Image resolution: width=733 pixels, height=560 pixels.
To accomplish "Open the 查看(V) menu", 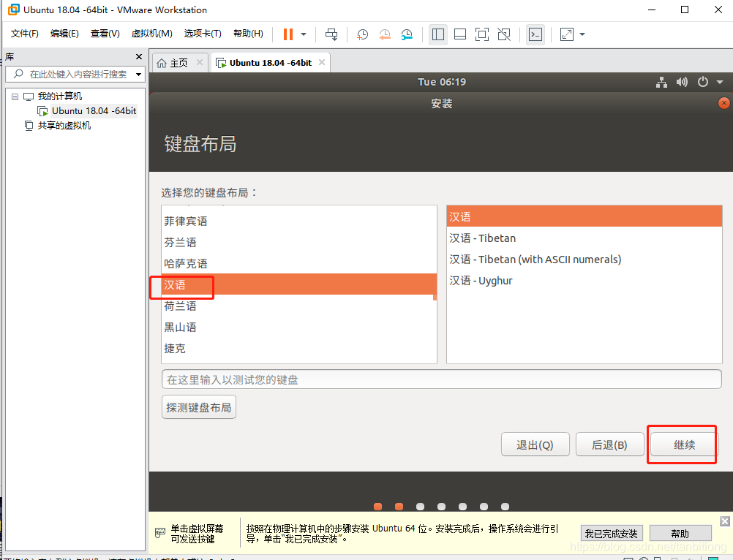I will 105,34.
